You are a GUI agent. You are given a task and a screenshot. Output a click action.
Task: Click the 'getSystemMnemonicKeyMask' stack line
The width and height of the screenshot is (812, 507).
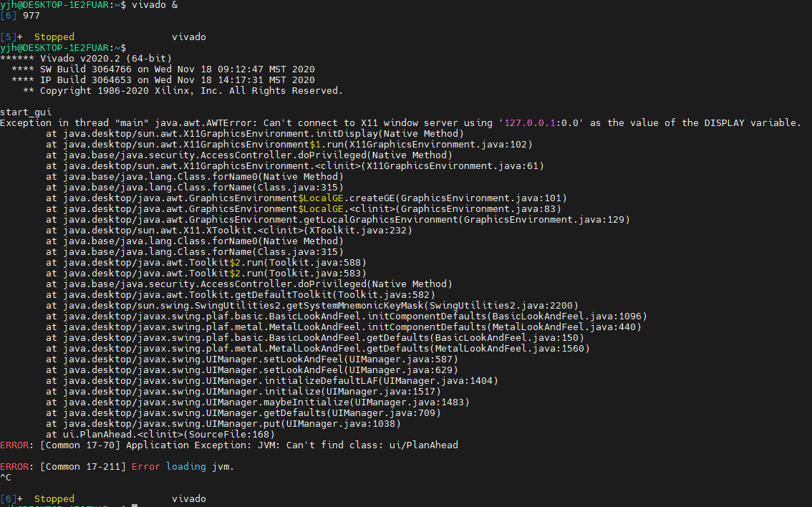click(x=312, y=306)
